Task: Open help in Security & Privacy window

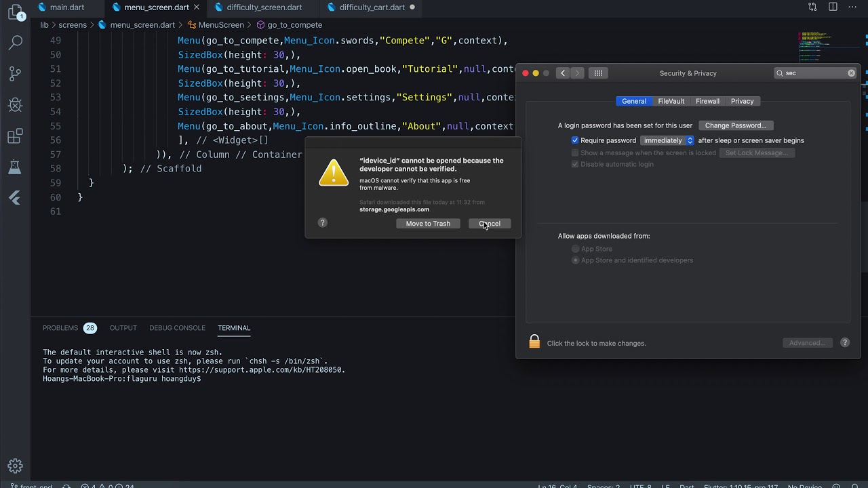Action: [845, 343]
